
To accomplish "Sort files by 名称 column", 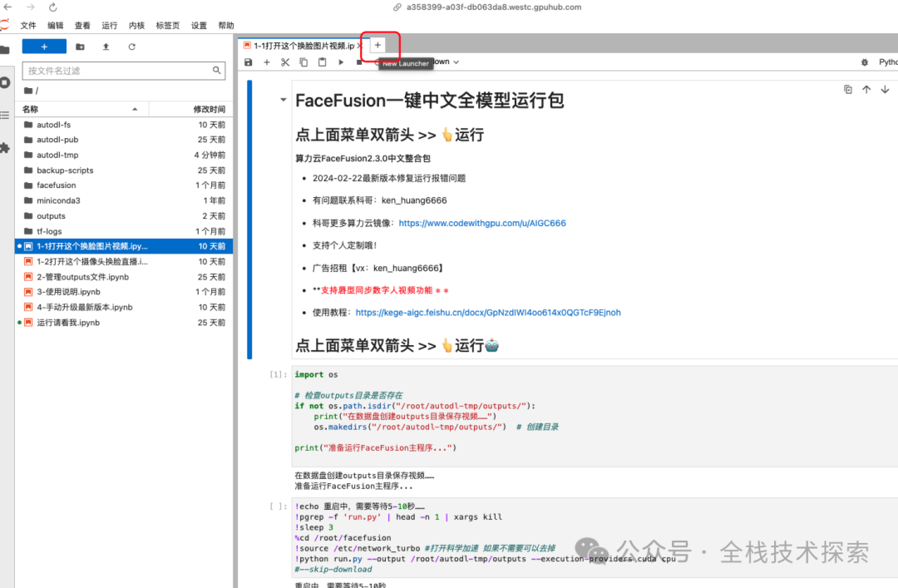I will click(x=81, y=109).
